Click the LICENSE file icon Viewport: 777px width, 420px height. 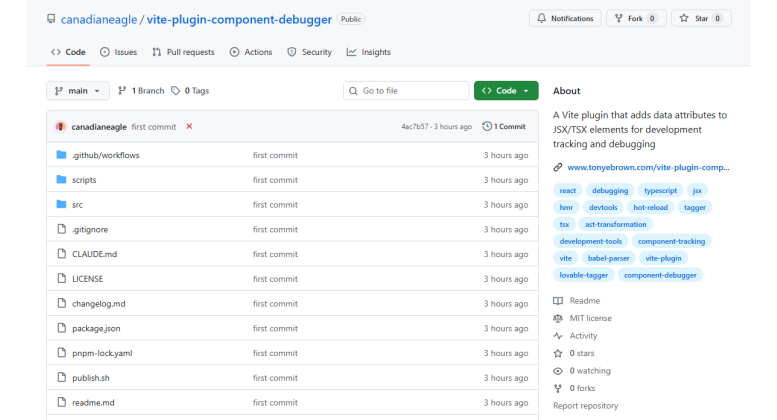pyautogui.click(x=61, y=278)
